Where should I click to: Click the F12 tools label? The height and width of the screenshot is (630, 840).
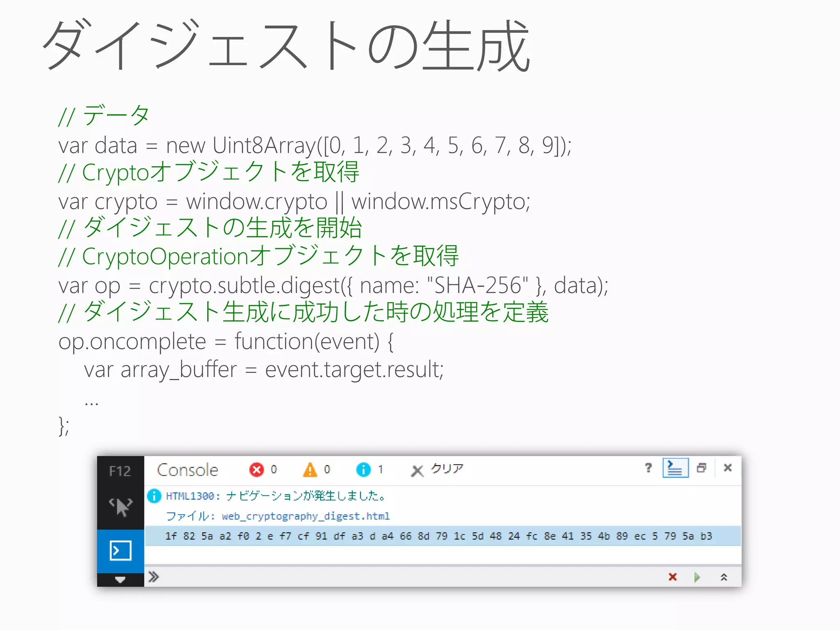pyautogui.click(x=120, y=471)
